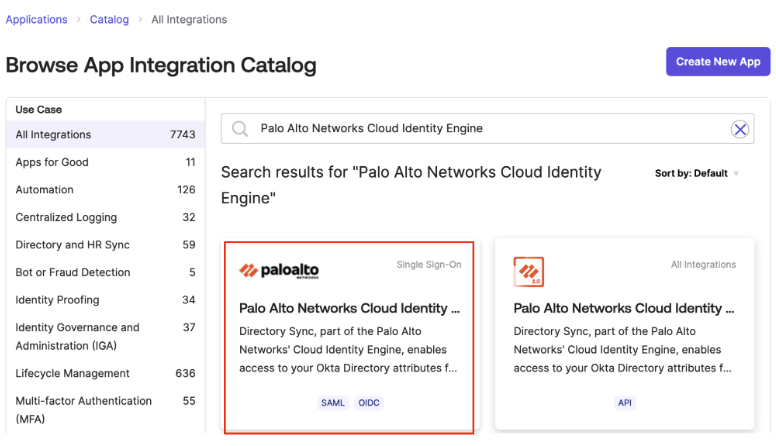Click the 7743 integrations count
Image resolution: width=776 pixels, height=446 pixels.
183,135
